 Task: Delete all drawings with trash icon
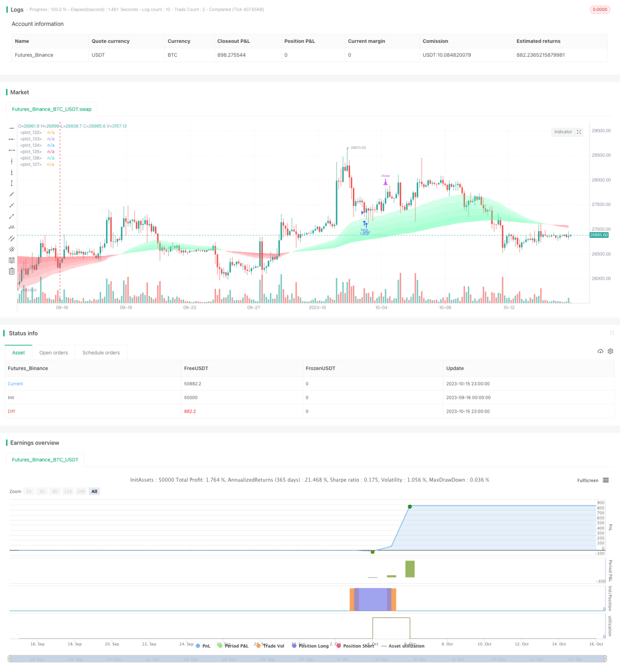(11, 271)
